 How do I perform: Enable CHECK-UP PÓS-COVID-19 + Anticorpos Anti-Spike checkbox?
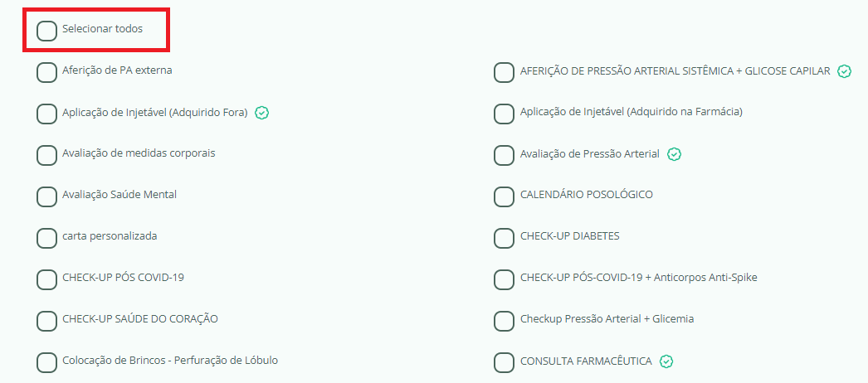[x=504, y=279]
